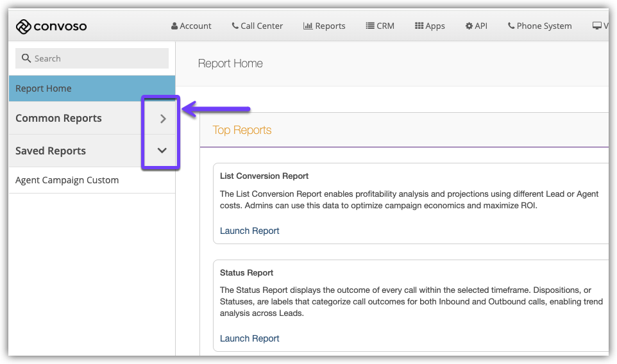Viewport: 617px width, 364px height.
Task: Launch the List Conversion Report
Action: tap(249, 231)
